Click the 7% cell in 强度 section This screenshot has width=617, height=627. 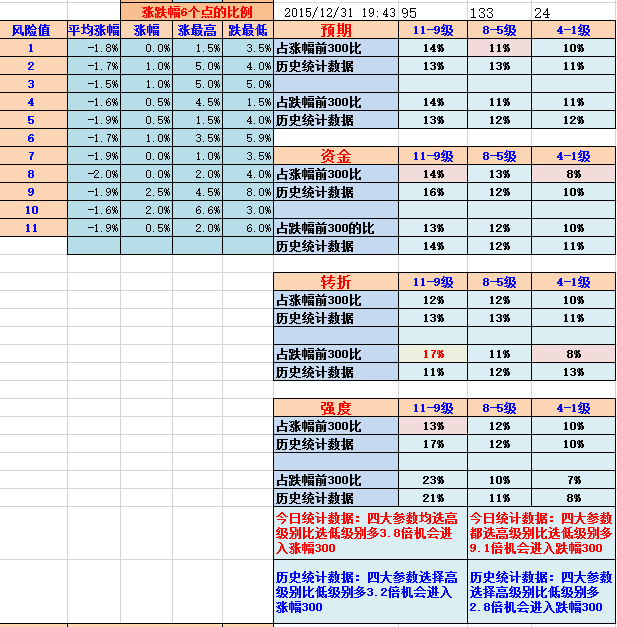click(573, 480)
